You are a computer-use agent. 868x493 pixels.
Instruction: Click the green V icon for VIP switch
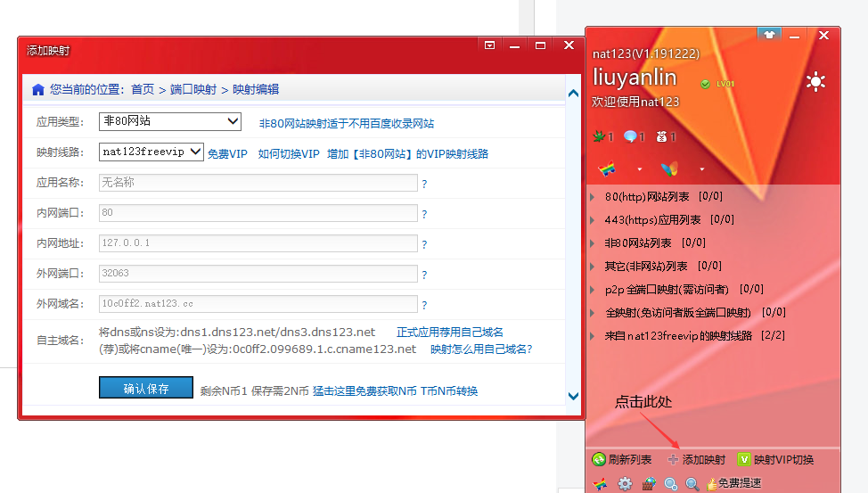(x=744, y=459)
